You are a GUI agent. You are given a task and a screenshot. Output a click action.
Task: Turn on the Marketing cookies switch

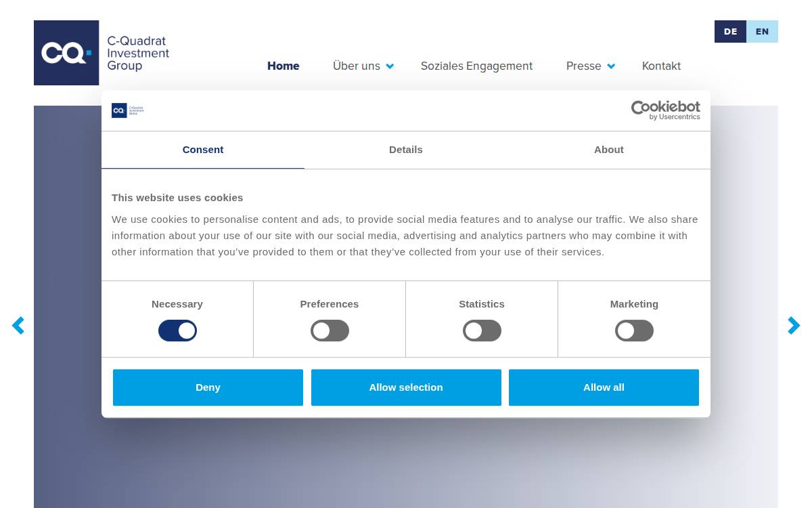pos(634,331)
